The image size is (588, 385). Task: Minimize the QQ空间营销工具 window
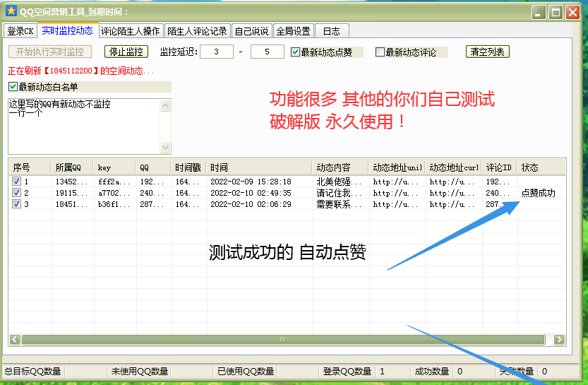tap(539, 13)
